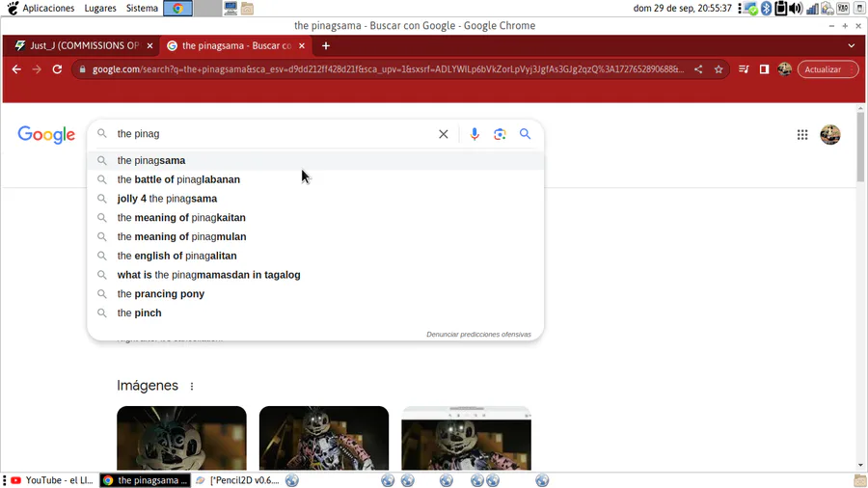868x488 pixels.
Task: Reload the current page
Action: [x=57, y=69]
